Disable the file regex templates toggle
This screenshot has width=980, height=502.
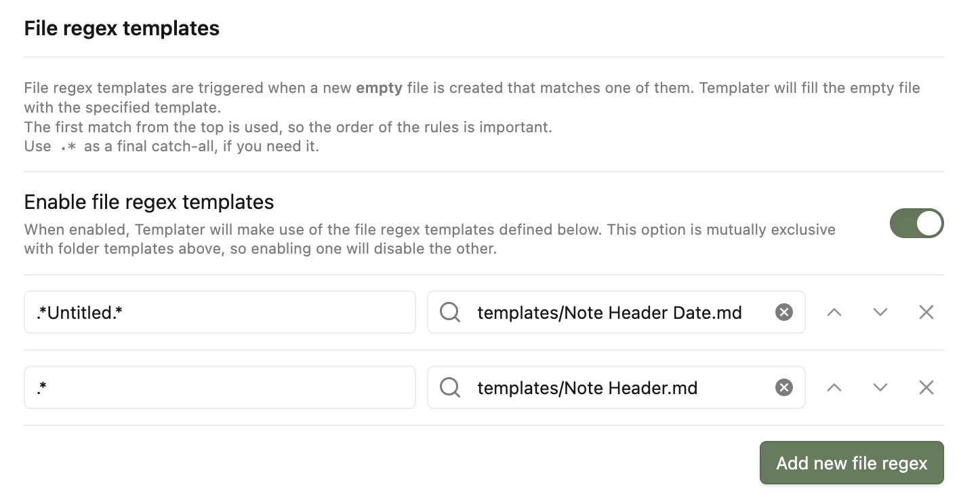(916, 223)
